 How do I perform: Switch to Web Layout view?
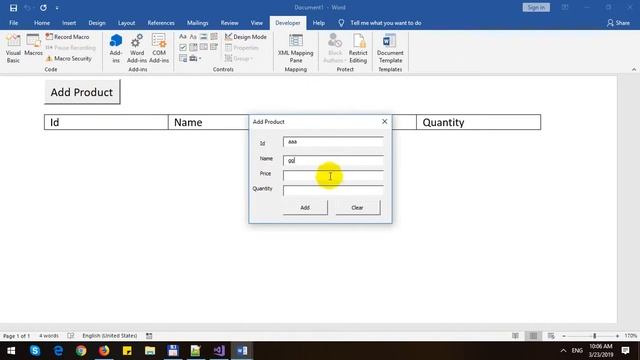point(551,336)
